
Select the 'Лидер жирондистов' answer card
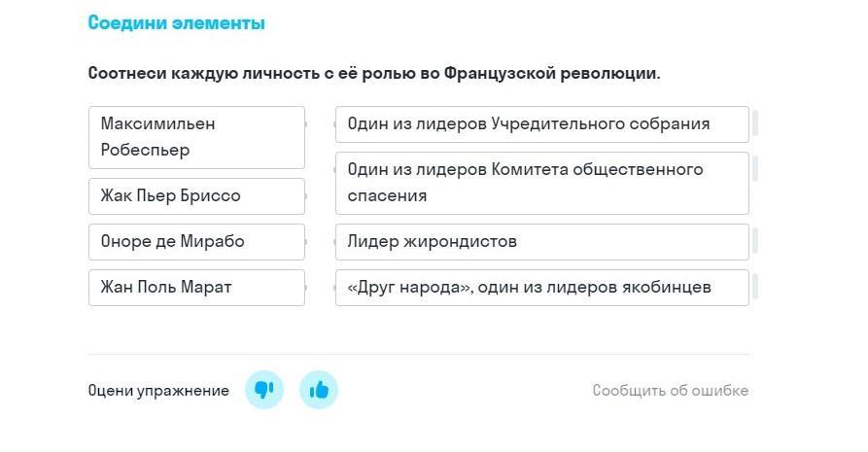click(541, 242)
